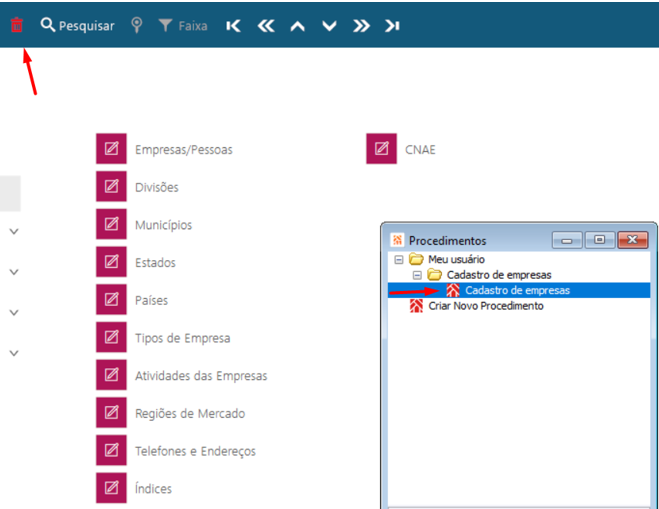659x509 pixels.
Task: Click the Municípios label
Action: coord(163,225)
